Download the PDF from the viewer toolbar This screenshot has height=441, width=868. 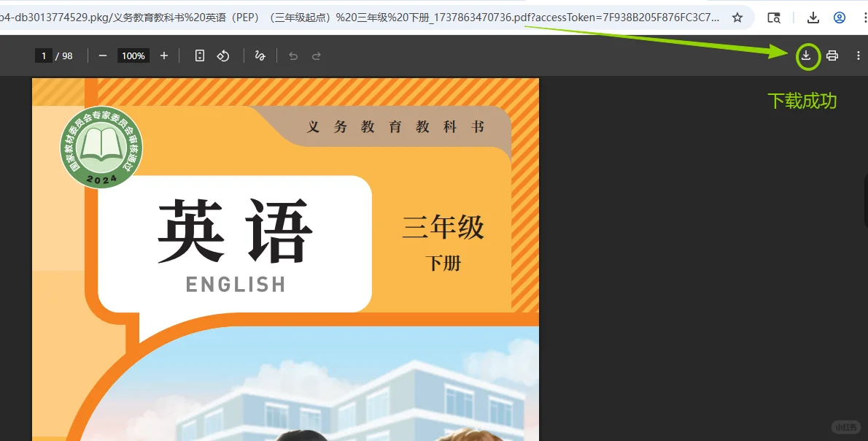(x=806, y=55)
